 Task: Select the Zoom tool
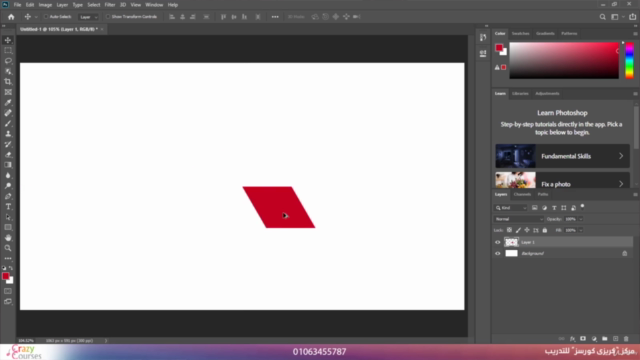[8, 248]
